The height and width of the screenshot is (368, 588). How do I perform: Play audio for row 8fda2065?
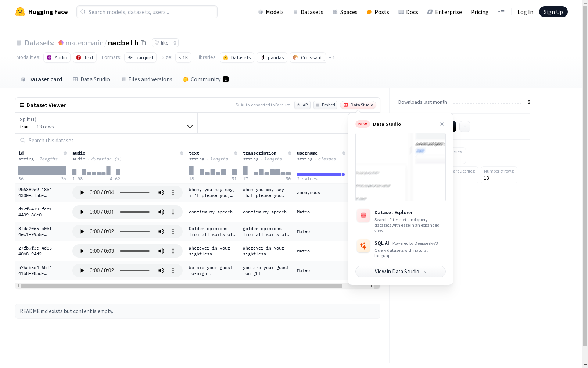(82, 231)
